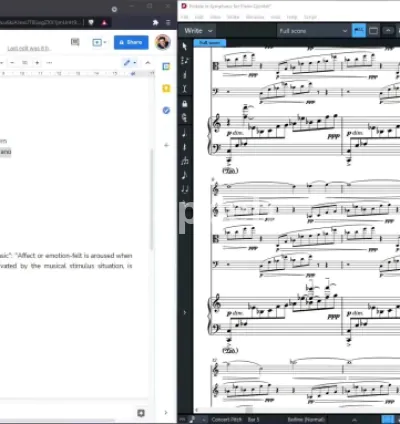Click the Share button in Google Docs
The image size is (400, 424).
[x=131, y=42]
